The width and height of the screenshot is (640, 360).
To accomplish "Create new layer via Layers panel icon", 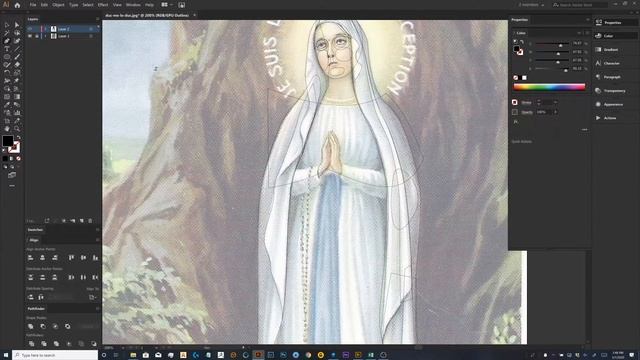I will click(x=82, y=221).
